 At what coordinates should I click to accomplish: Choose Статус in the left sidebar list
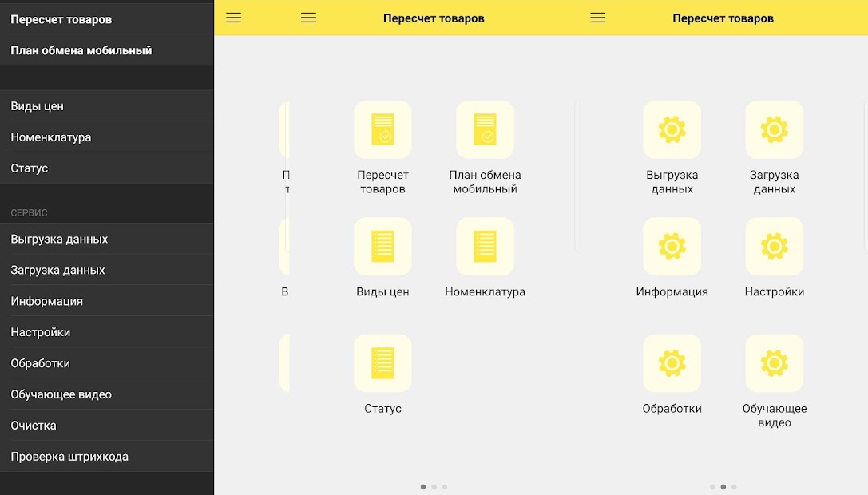point(30,168)
